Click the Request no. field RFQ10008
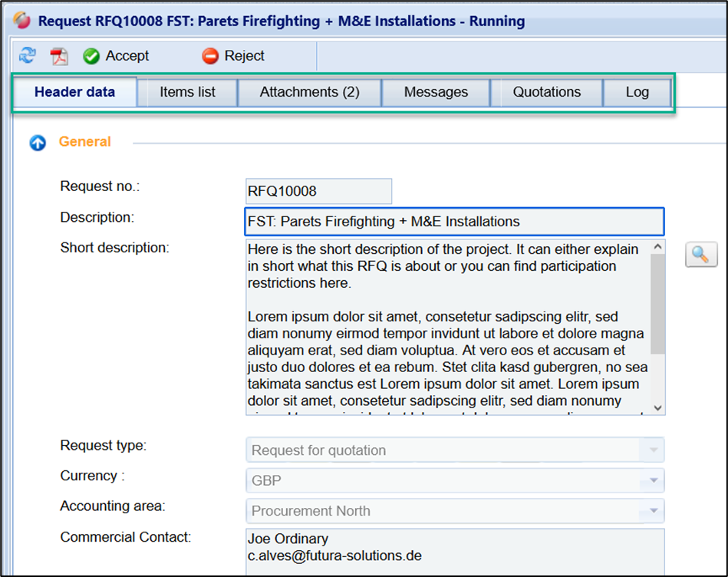 [318, 191]
